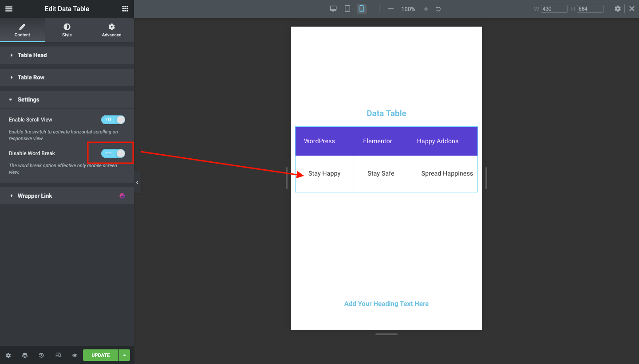
Task: Open the Navigator layers icon
Action: point(24,355)
